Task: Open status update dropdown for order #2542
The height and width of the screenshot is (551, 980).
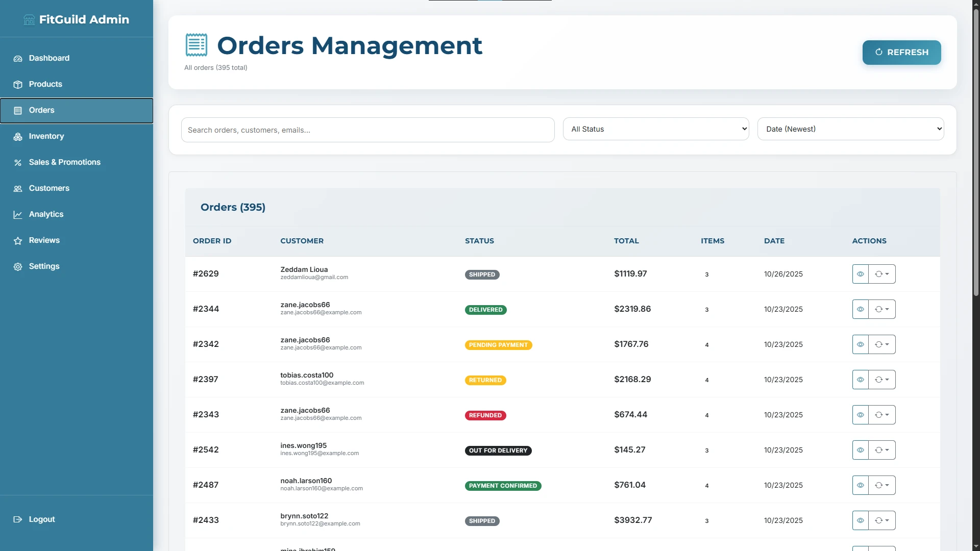Action: click(882, 450)
